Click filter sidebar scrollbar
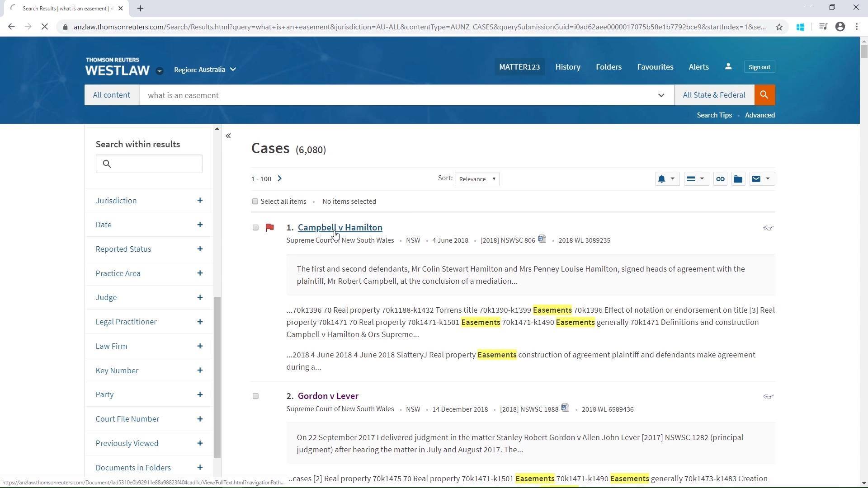868x488 pixels. coord(217,377)
